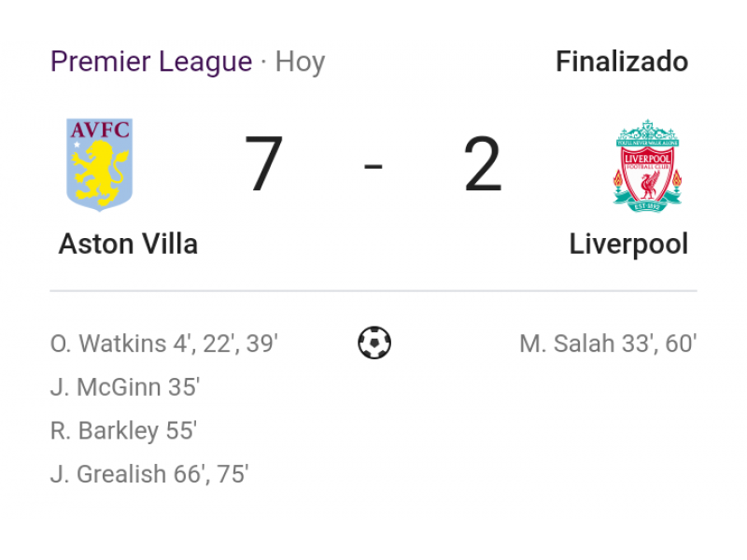
Task: Click the dash between the scores
Action: pos(373,166)
